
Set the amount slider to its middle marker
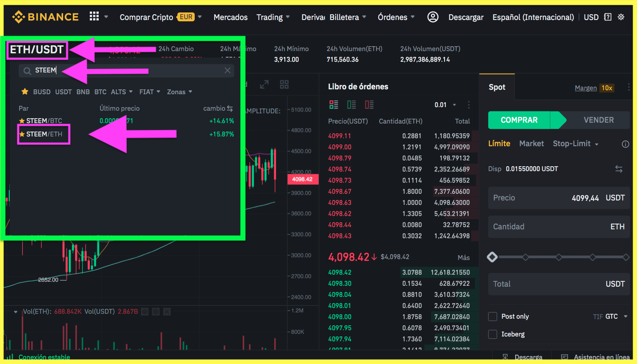(x=559, y=257)
